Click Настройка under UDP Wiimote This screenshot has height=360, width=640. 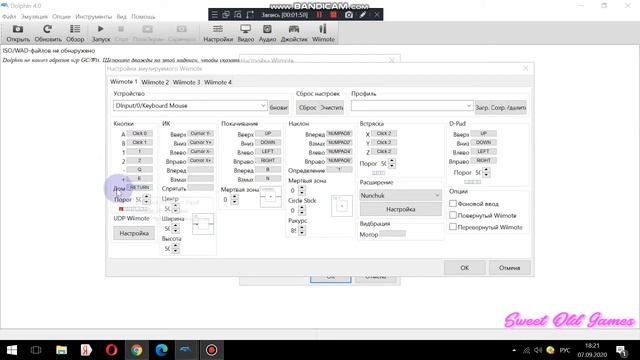[x=134, y=233]
